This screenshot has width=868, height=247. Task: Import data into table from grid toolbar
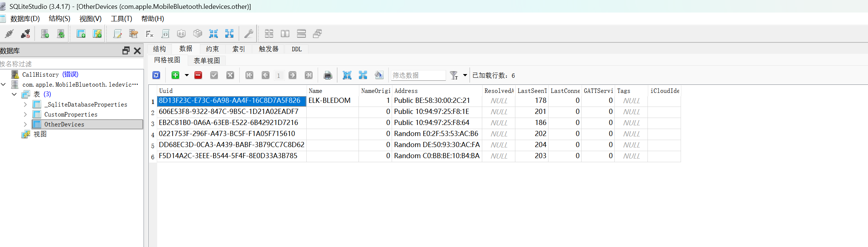tap(347, 75)
